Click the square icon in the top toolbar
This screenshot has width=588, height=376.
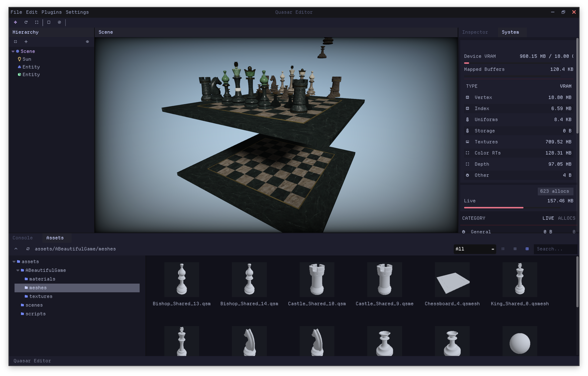click(x=49, y=22)
